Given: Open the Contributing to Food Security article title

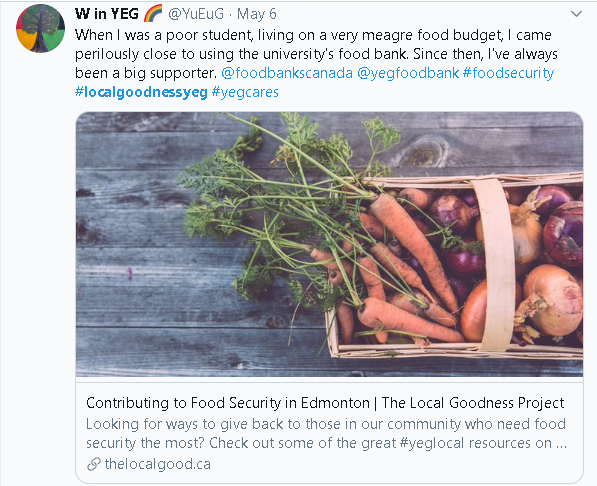Looking at the screenshot, I should 325,403.
